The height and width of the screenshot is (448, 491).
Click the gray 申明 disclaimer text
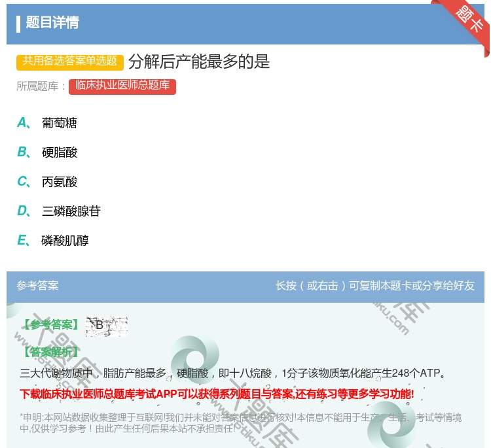[240, 423]
